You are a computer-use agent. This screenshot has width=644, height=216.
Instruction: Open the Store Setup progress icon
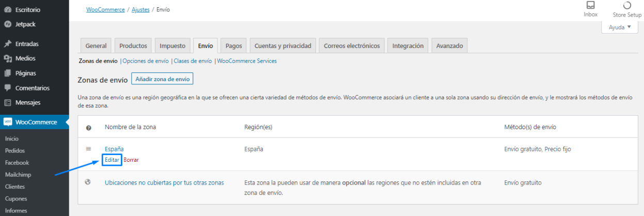tap(627, 5)
